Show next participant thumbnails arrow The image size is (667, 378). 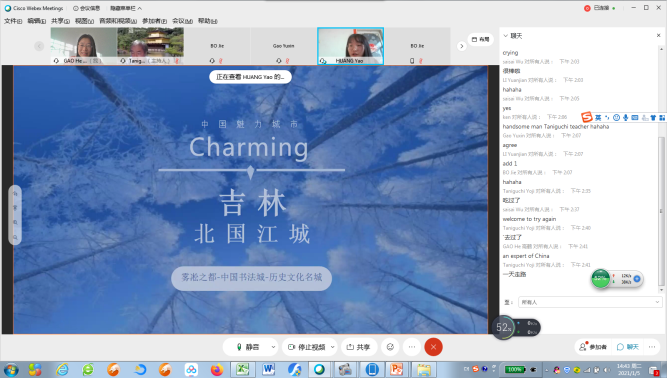pos(462,46)
